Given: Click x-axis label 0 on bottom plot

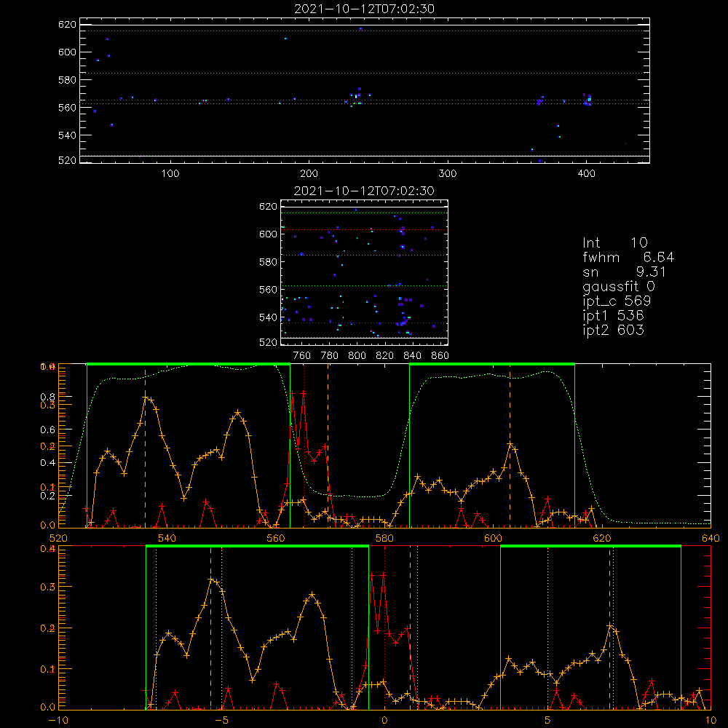Looking at the screenshot, I should 384,721.
